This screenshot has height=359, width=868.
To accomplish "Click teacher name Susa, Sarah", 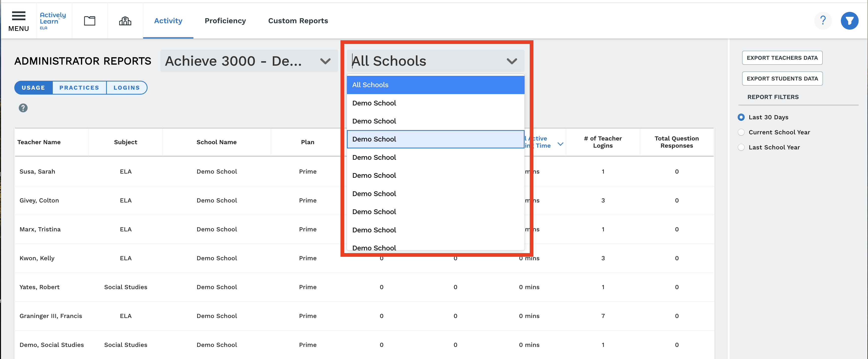I will tap(38, 172).
